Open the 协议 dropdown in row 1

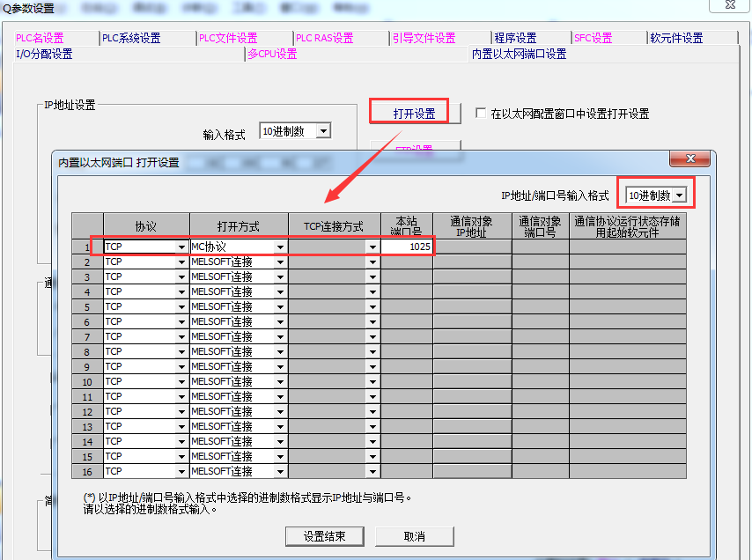pyautogui.click(x=181, y=247)
